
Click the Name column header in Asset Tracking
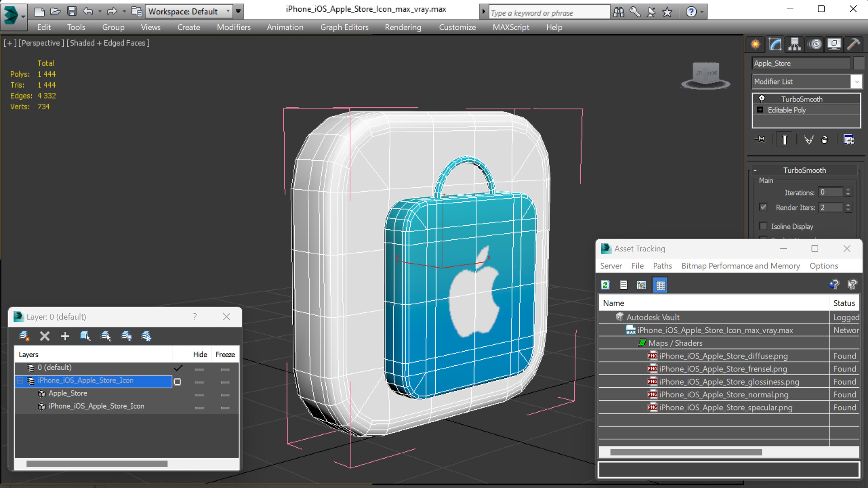(714, 303)
